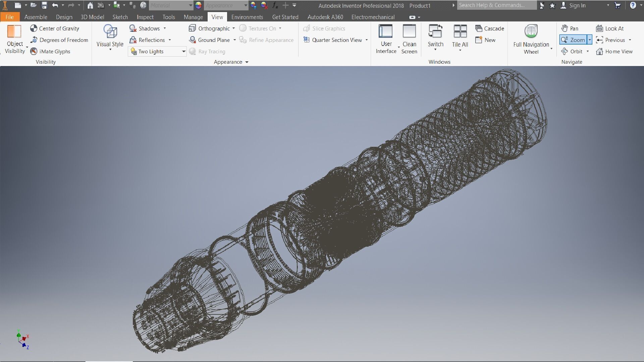
Task: Toggle the Ground Plane display
Action: [209, 40]
